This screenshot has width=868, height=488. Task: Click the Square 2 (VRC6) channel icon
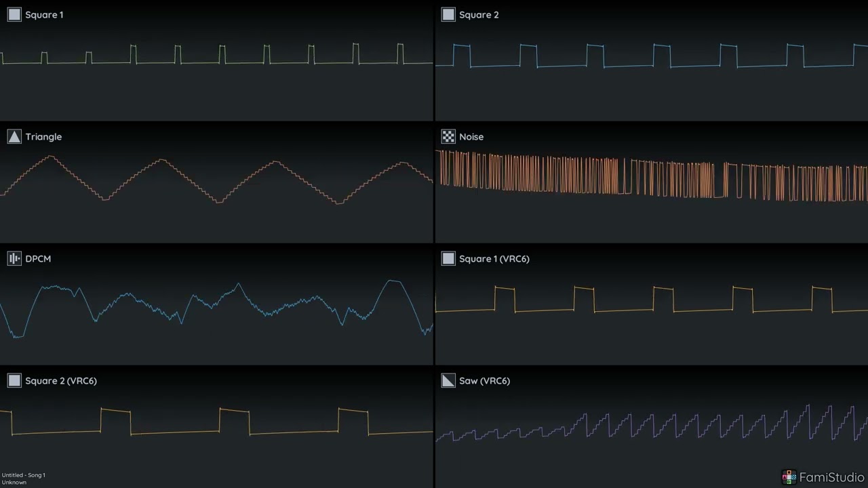(14, 380)
